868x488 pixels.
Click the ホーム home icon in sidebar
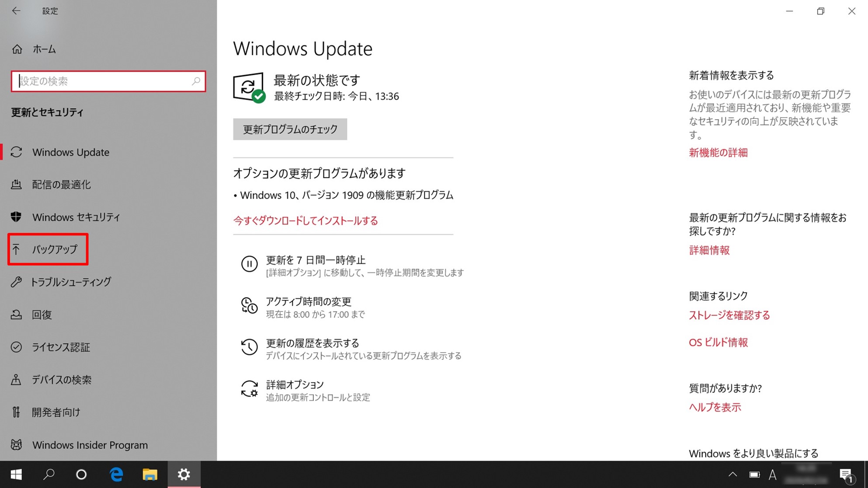(16, 49)
